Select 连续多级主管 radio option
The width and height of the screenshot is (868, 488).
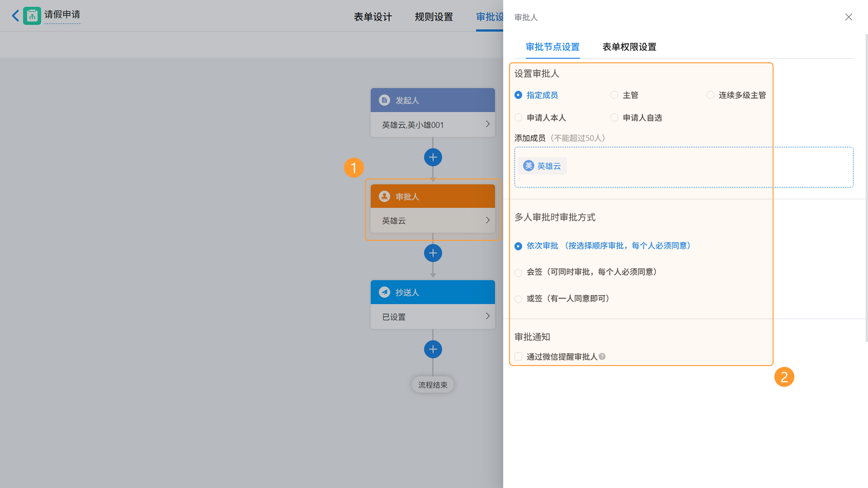(x=710, y=95)
